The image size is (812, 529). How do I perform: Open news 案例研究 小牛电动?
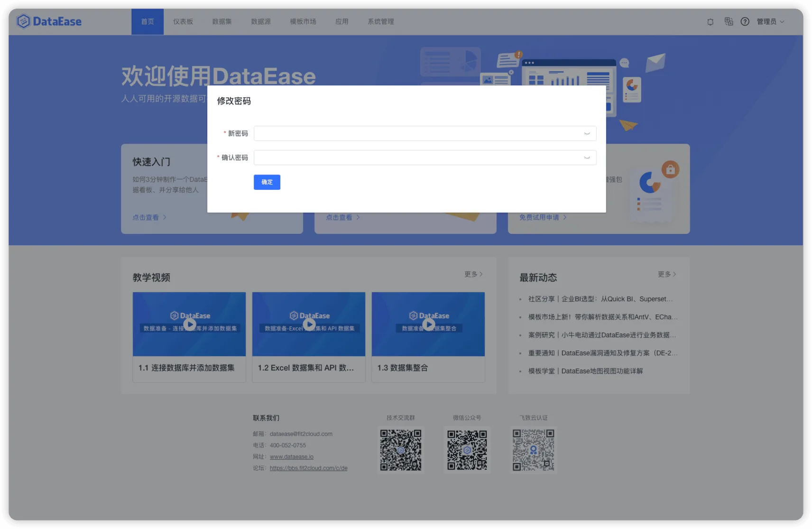click(602, 335)
